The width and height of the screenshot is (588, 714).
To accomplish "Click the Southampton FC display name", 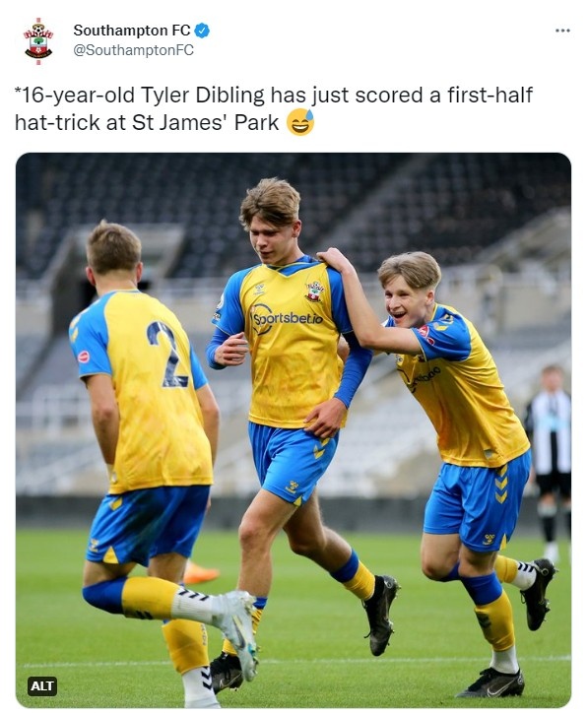I will [x=132, y=31].
